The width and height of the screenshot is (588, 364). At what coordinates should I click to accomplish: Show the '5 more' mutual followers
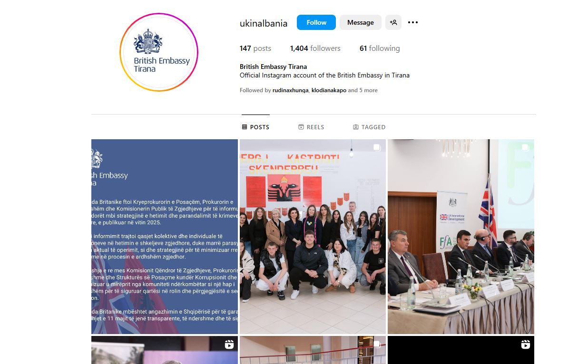[367, 90]
